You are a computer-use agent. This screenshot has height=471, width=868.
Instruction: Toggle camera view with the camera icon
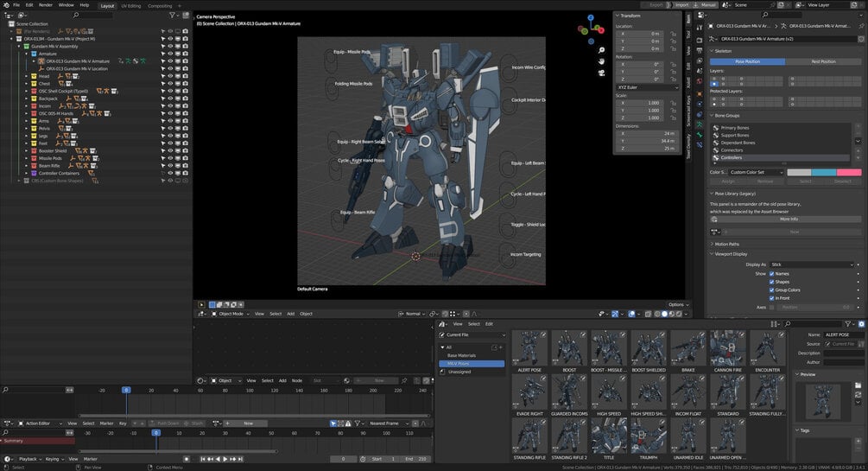601,73
